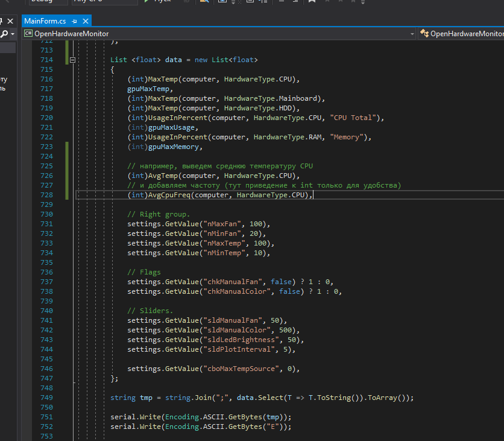
Task: Click on HardwareType.Mainboard in the code
Action: (x=270, y=98)
